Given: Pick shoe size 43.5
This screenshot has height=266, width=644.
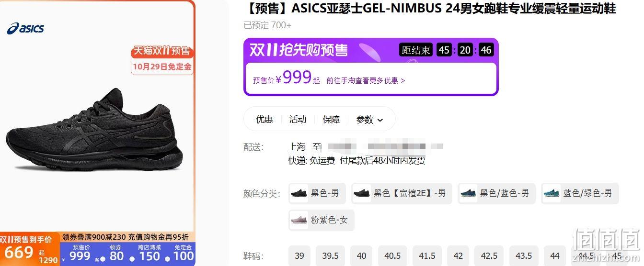Looking at the screenshot, I should [524, 255].
